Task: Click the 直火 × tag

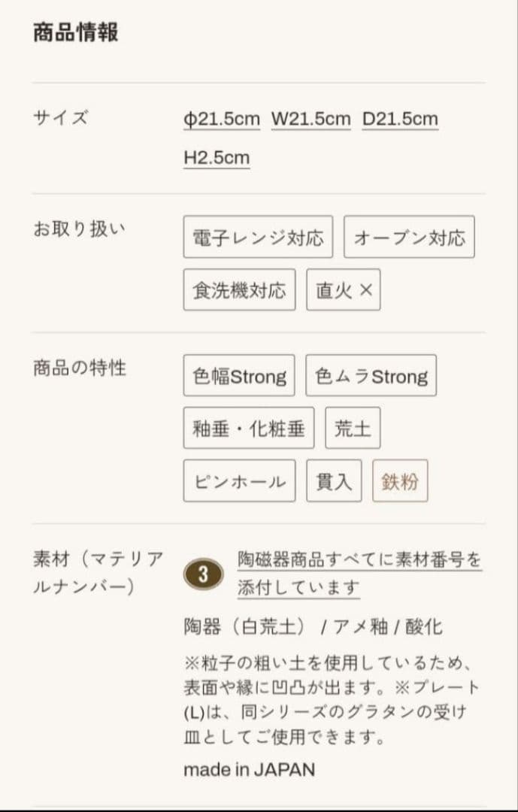Action: click(344, 290)
